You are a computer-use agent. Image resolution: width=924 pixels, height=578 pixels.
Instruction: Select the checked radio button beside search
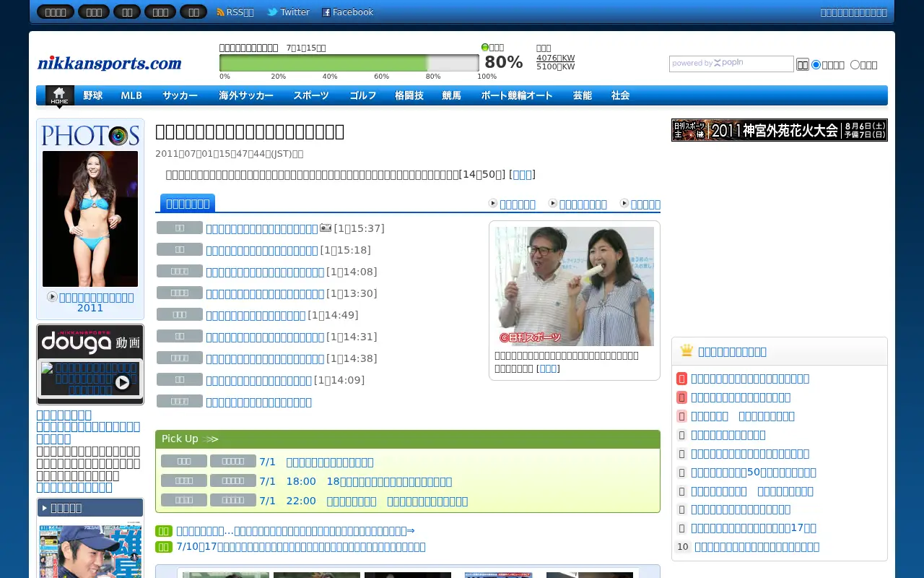816,64
